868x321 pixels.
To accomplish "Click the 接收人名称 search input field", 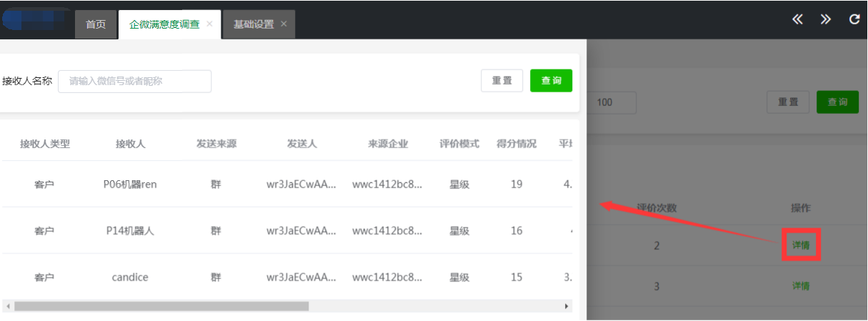I will tap(134, 82).
